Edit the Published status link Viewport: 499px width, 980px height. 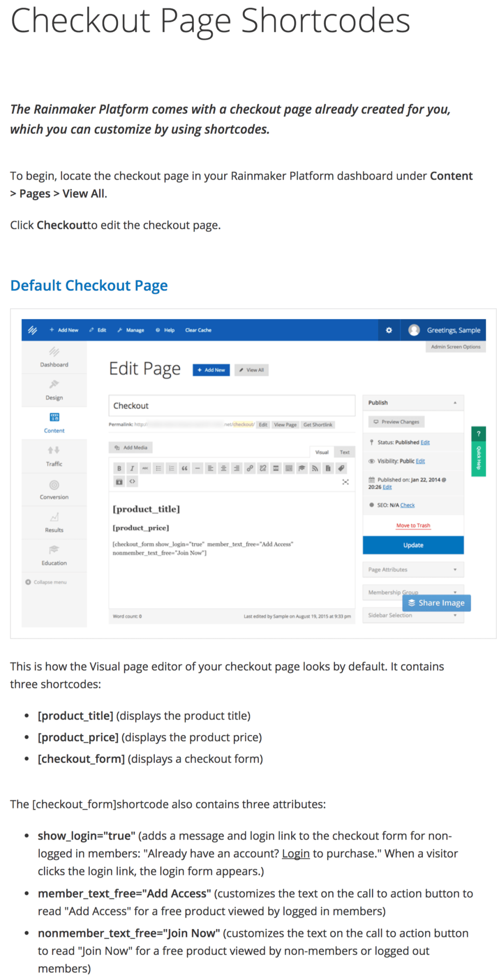tap(425, 442)
